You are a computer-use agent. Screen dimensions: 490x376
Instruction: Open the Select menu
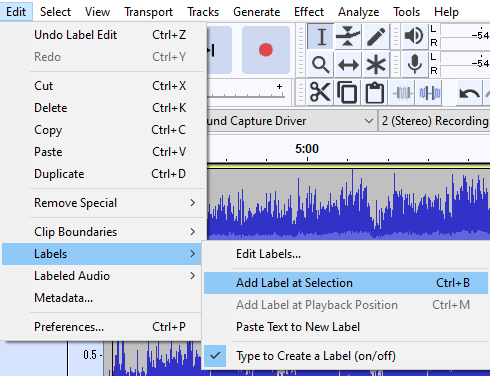coord(55,12)
